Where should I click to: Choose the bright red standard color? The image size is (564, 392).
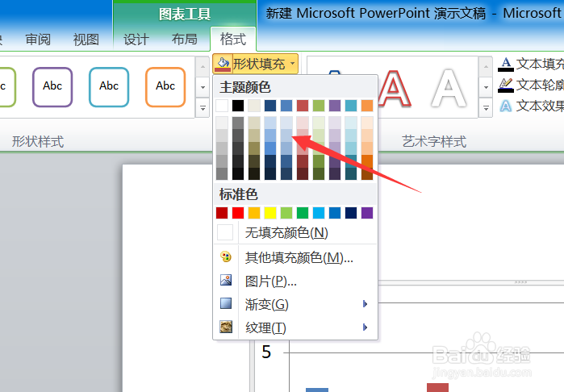(x=238, y=213)
